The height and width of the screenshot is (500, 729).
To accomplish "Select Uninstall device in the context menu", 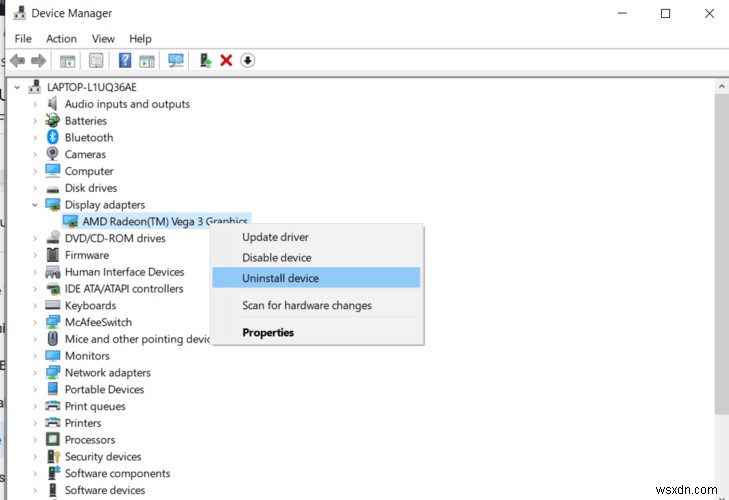I will pyautogui.click(x=317, y=278).
